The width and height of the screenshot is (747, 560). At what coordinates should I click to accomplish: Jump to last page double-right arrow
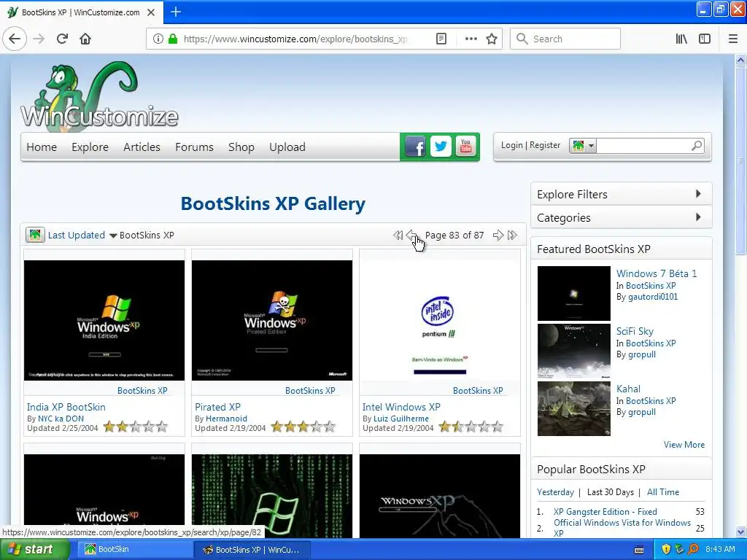[512, 236]
